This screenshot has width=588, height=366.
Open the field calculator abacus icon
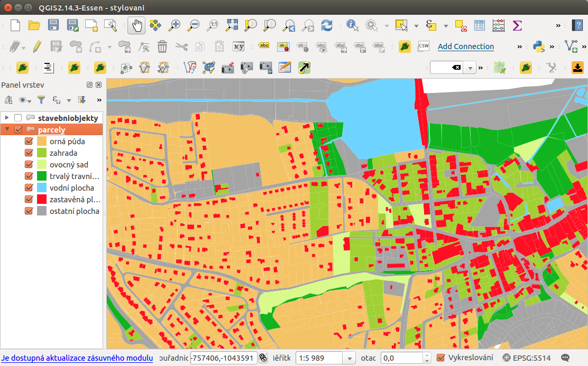click(498, 25)
